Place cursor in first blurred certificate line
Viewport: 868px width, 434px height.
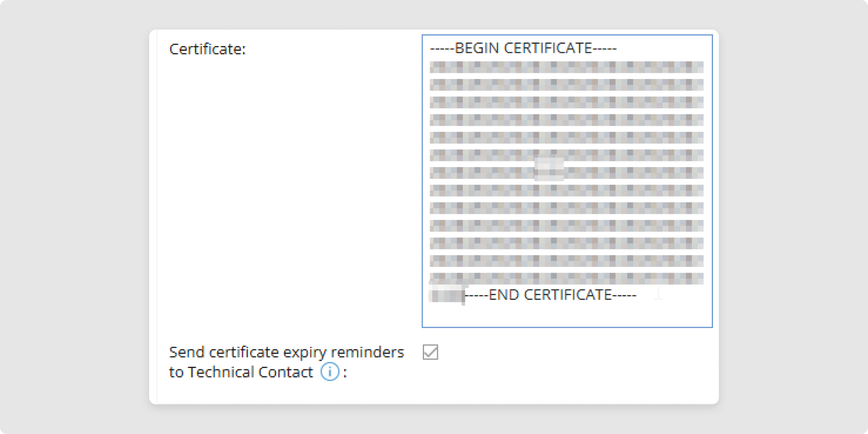(x=566, y=67)
